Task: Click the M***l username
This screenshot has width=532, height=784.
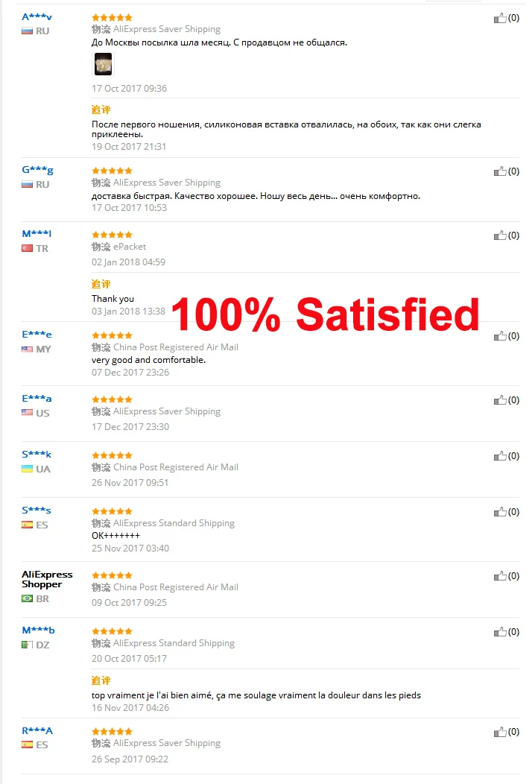Action: point(37,233)
